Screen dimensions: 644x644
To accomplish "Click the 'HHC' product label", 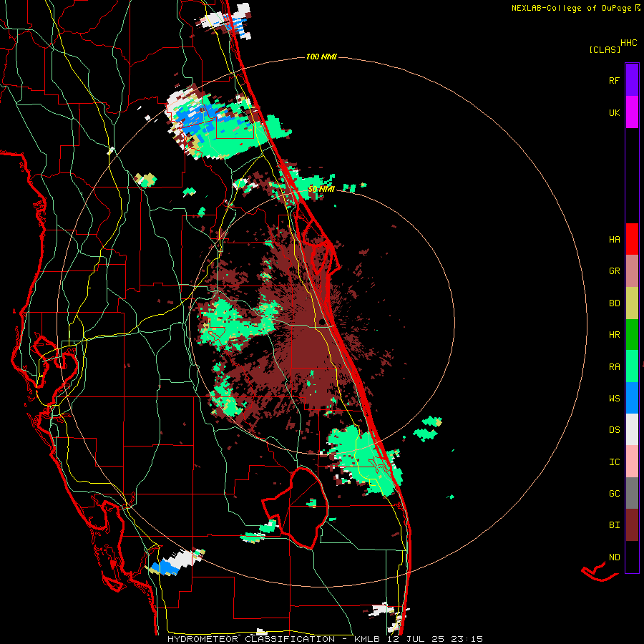I will click(x=629, y=43).
